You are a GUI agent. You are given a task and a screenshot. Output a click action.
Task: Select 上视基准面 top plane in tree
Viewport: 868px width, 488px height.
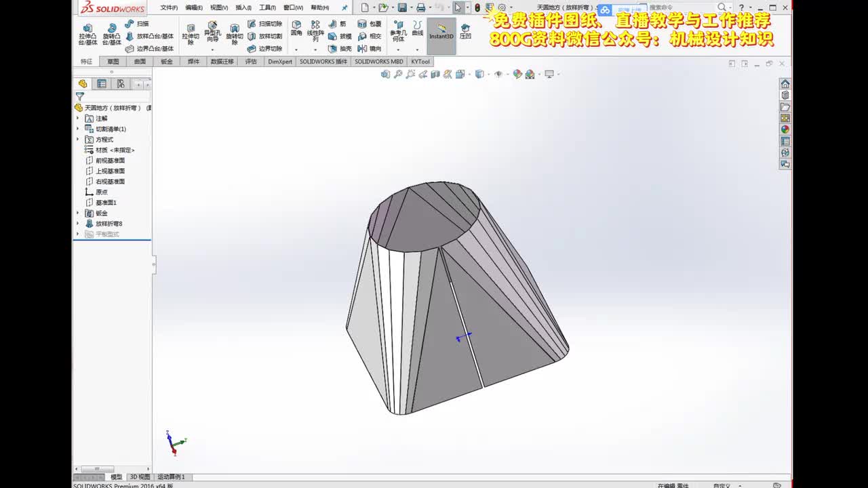tap(105, 171)
